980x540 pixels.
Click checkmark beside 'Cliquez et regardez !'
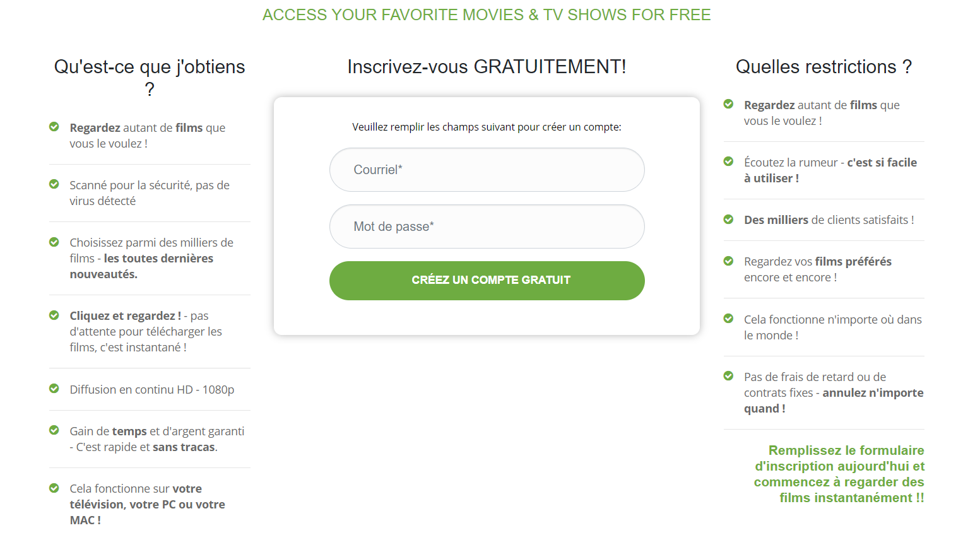(54, 315)
